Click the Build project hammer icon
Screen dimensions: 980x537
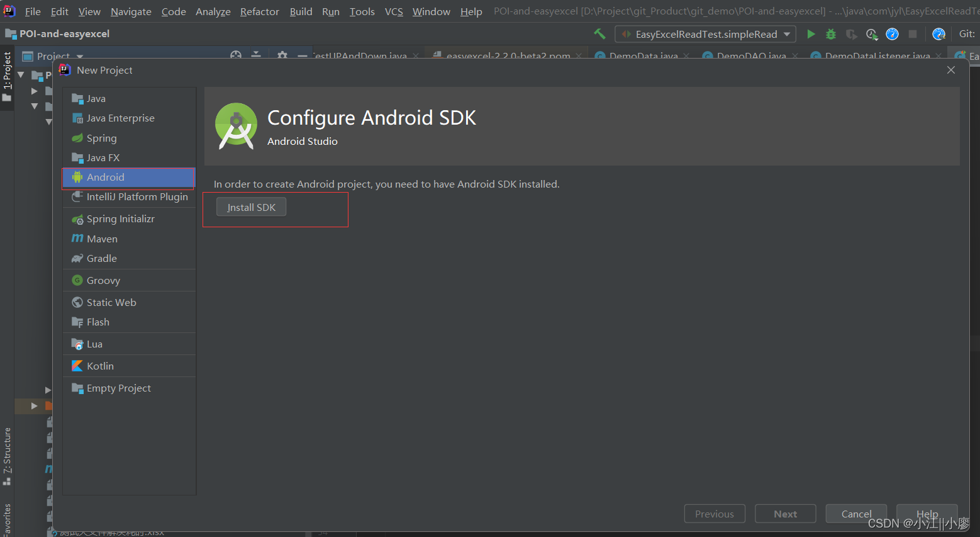599,34
